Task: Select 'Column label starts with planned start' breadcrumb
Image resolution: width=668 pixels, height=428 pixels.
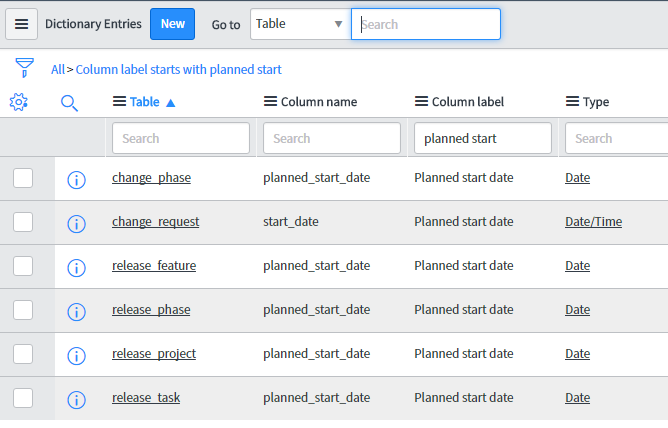Action: point(179,69)
